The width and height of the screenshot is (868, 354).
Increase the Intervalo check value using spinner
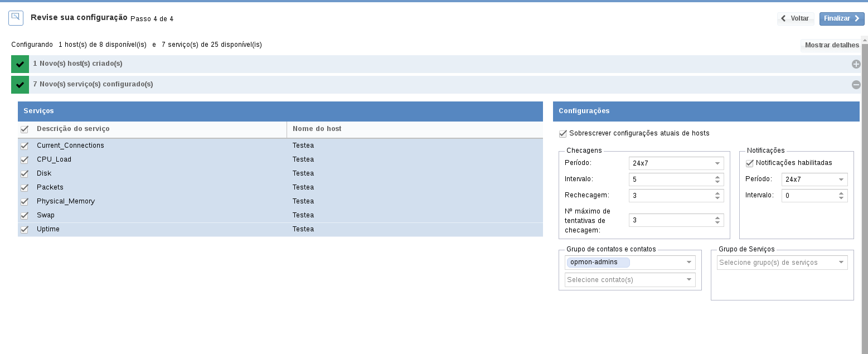tap(717, 177)
